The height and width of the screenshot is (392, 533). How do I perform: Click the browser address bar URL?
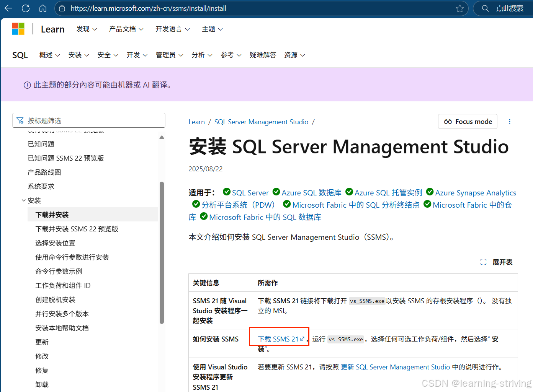click(x=149, y=8)
